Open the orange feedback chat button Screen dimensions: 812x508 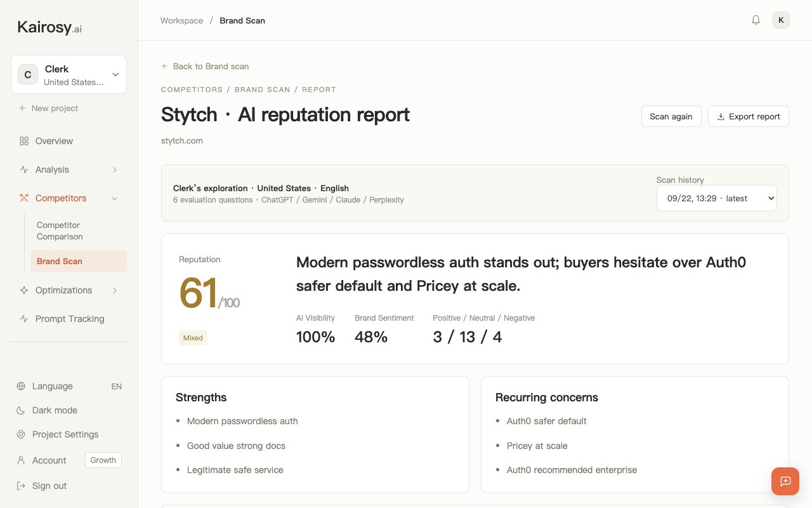pos(785,481)
